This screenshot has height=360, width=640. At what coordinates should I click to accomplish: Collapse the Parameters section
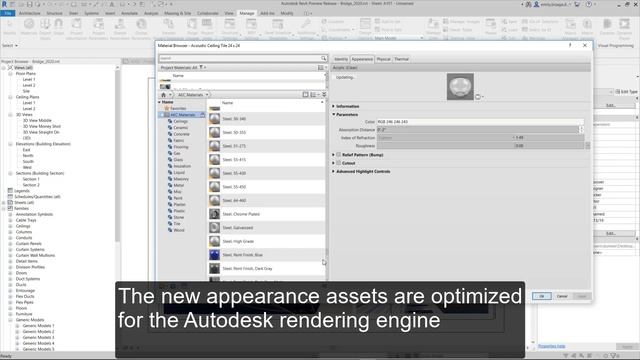333,115
